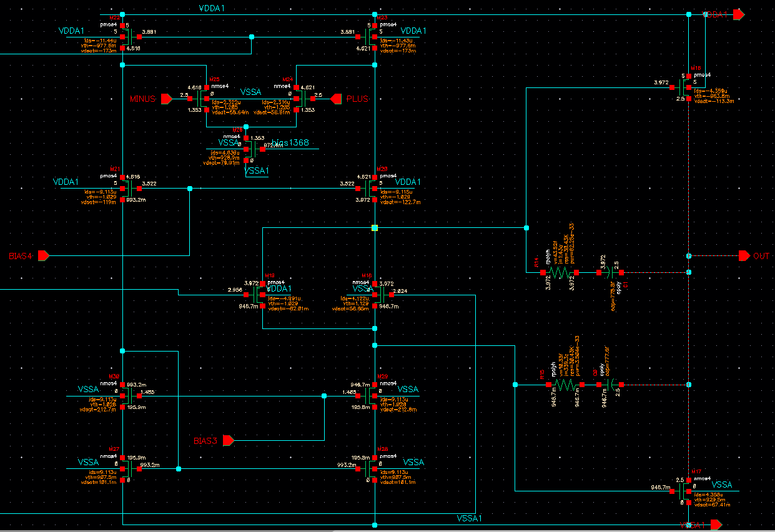Select the BIAS3 input pin
This screenshot has height=532, width=775.
tap(228, 441)
